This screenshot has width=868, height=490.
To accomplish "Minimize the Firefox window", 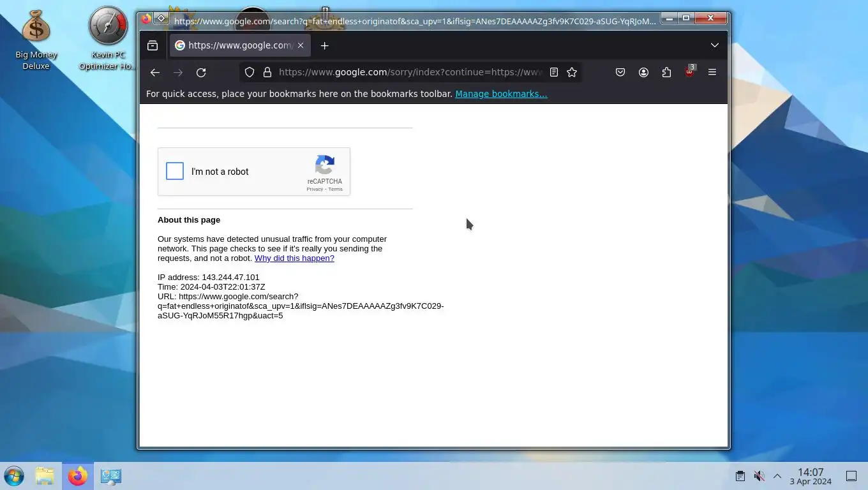I will click(669, 19).
